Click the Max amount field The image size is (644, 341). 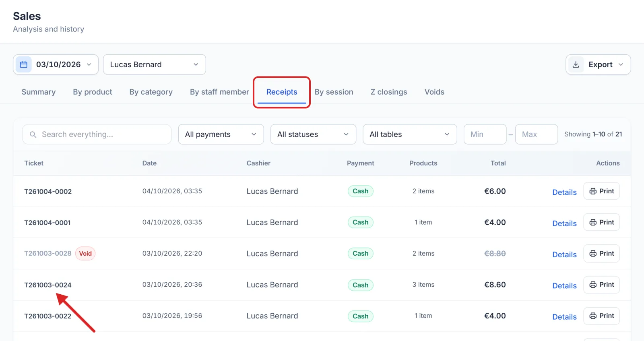coord(537,134)
